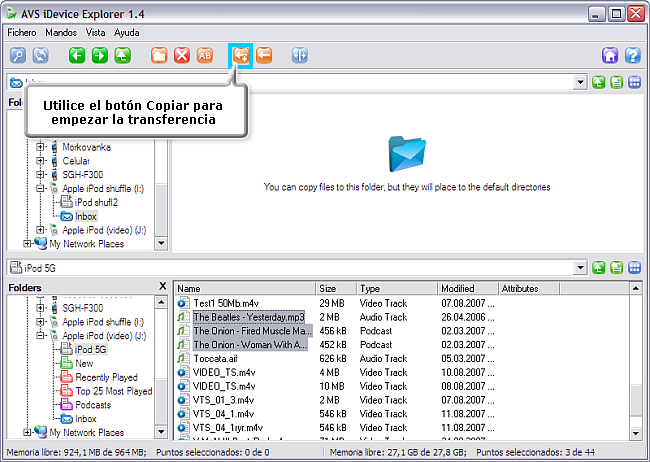Expand My Network Places in top tree

click(27, 244)
